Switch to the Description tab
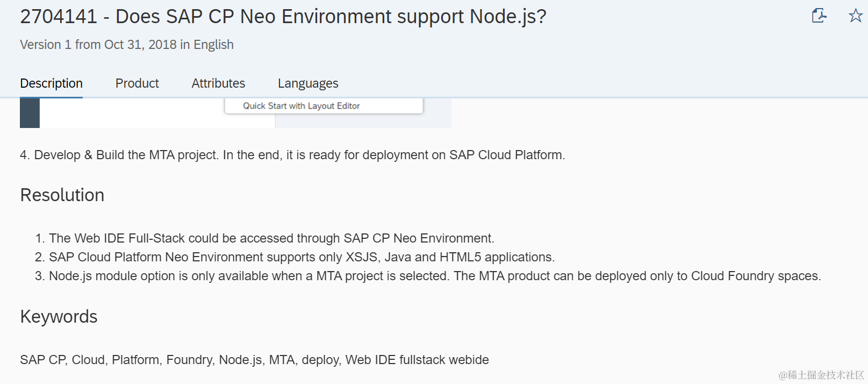The height and width of the screenshot is (384, 868). tap(51, 83)
